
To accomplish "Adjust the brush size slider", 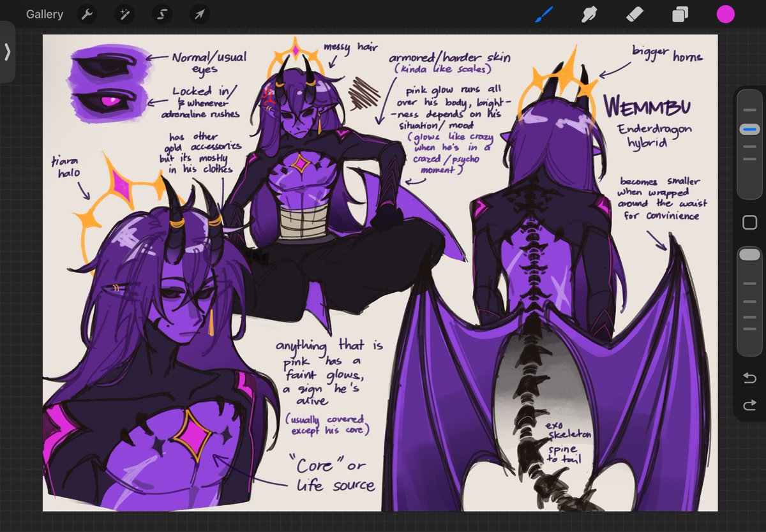I will [x=749, y=129].
